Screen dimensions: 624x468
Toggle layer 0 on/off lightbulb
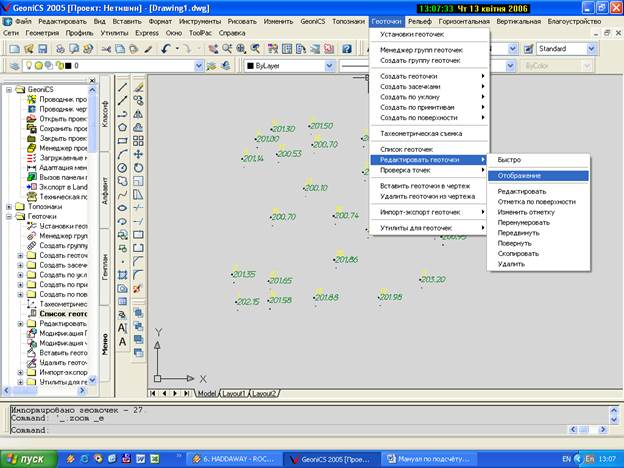pyautogui.click(x=29, y=66)
